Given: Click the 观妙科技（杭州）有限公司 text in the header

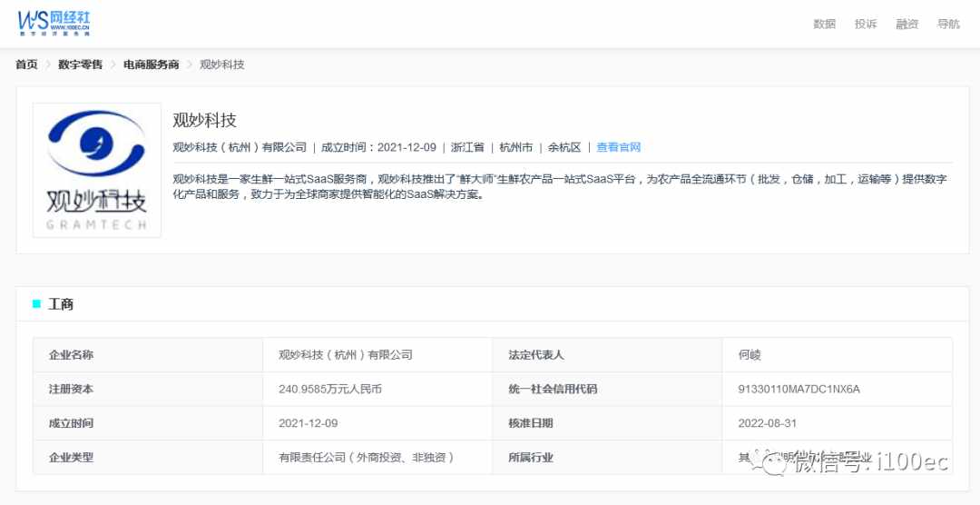Looking at the screenshot, I should tap(240, 148).
